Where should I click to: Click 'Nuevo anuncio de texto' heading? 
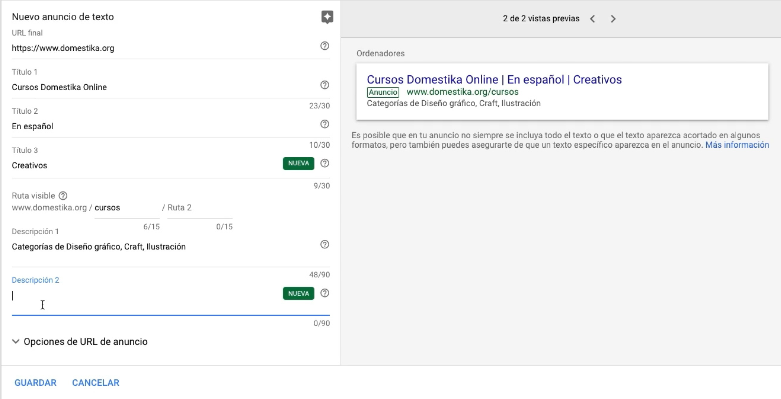63,17
